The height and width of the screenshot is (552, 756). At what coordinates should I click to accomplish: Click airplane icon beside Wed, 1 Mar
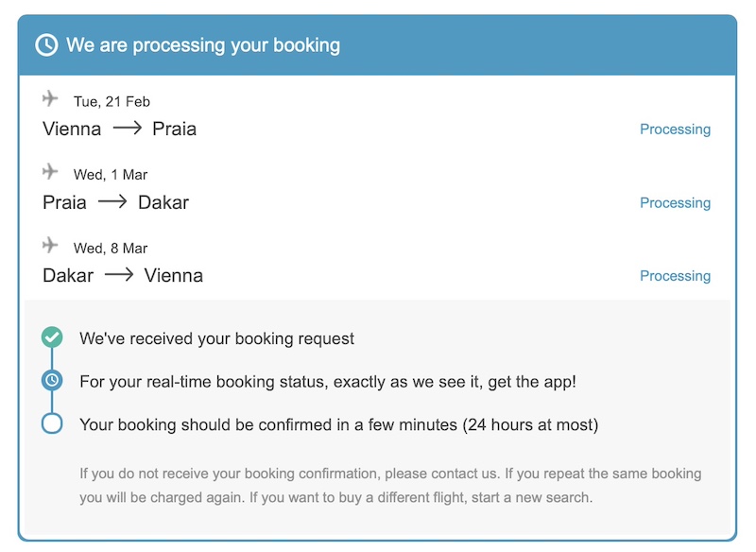click(51, 171)
